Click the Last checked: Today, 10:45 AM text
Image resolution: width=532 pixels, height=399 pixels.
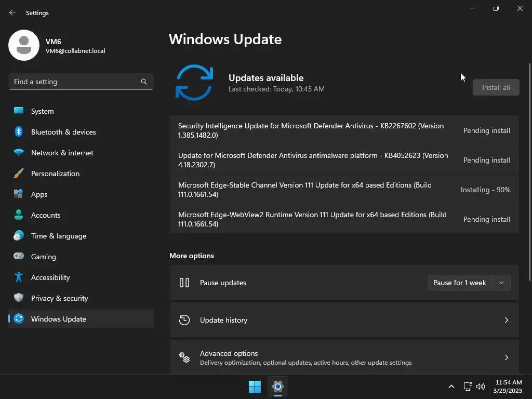click(276, 89)
